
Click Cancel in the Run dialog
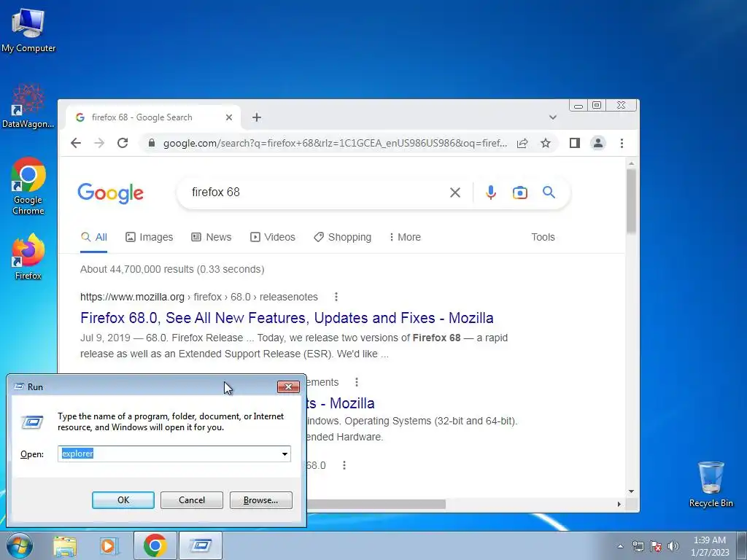click(x=192, y=500)
